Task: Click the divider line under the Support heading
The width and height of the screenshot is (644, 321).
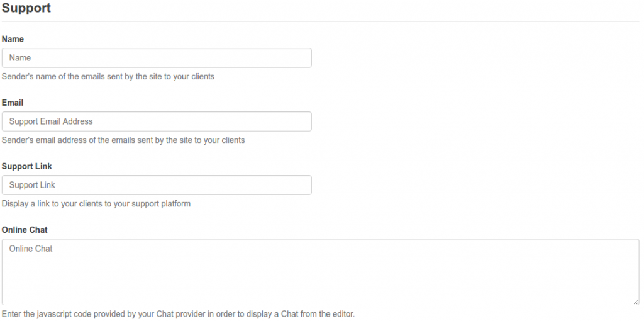Action: [320, 21]
